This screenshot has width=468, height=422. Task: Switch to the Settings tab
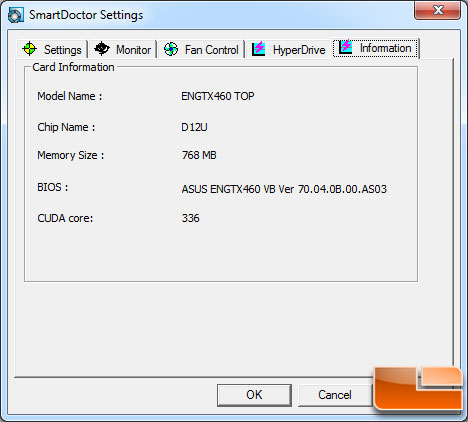52,49
